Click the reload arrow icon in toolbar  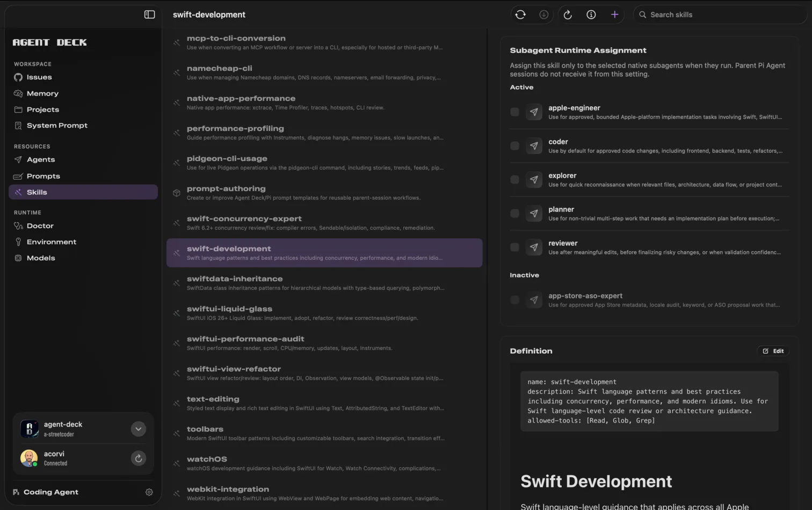tap(568, 14)
